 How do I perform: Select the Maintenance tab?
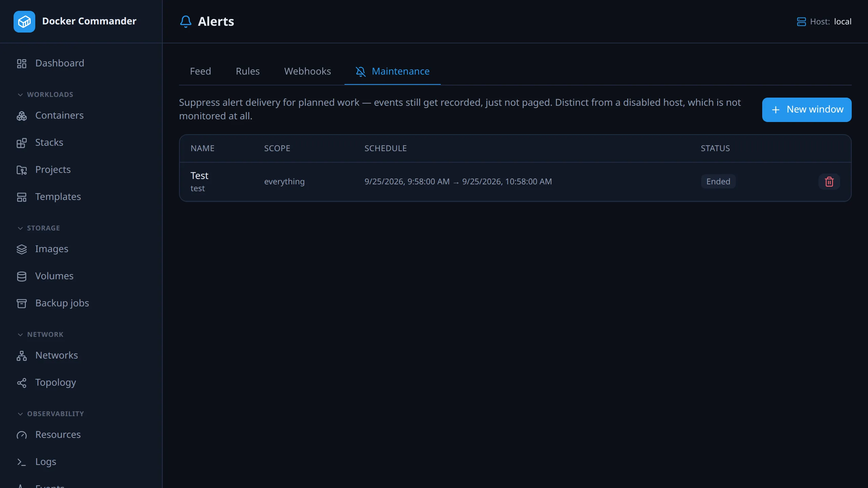[x=393, y=71]
